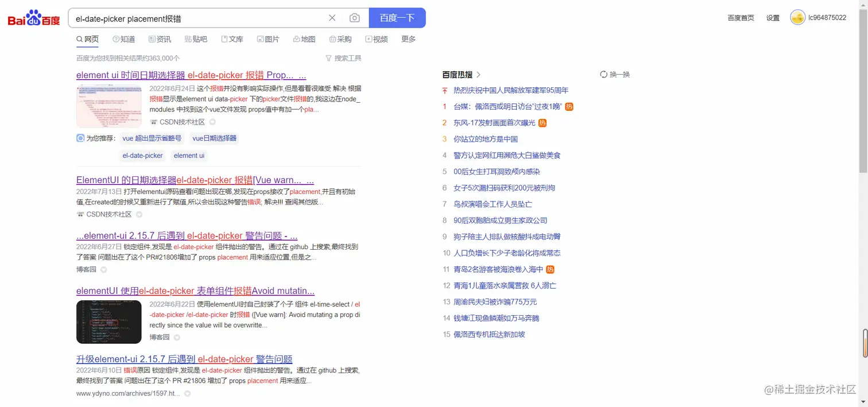Open first result about el-date-picker 报错 Prop
Viewport: 868px width, 407px height.
coord(191,75)
